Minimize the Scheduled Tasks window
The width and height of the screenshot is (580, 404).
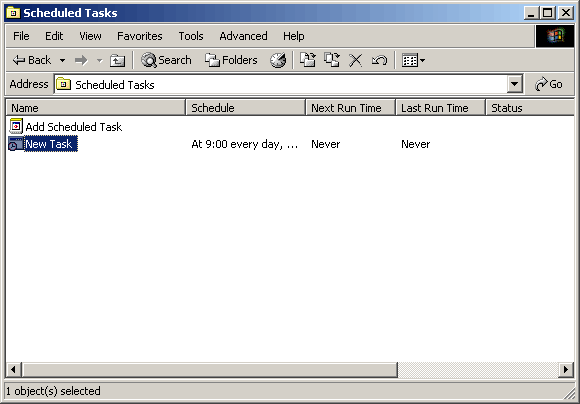pyautogui.click(x=531, y=13)
